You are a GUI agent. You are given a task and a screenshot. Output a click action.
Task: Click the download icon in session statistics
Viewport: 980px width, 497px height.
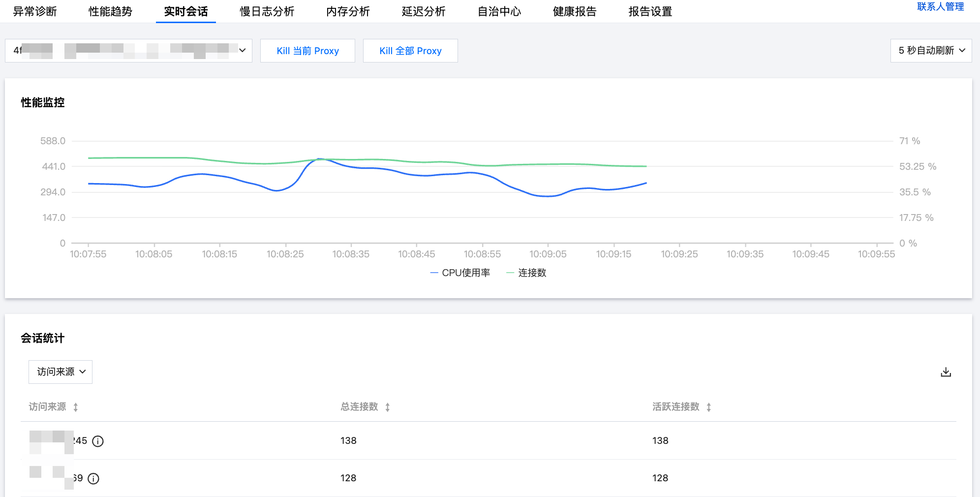946,372
